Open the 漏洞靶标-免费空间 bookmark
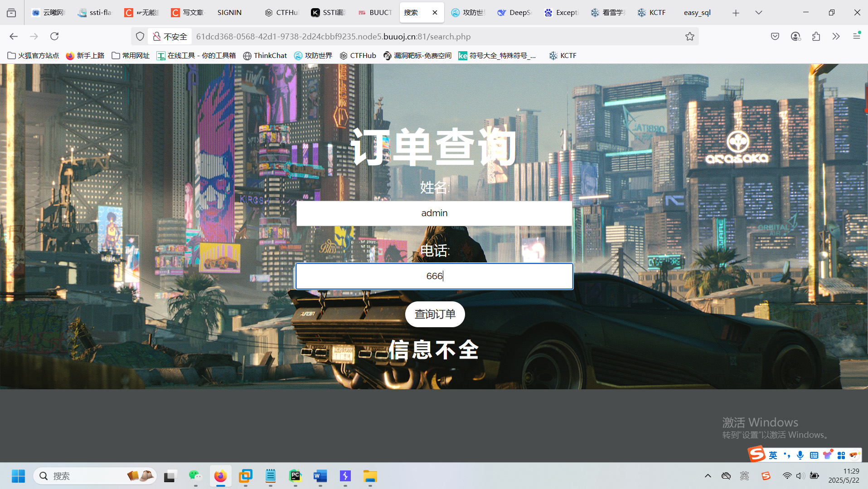This screenshot has height=489, width=868. 417,55
